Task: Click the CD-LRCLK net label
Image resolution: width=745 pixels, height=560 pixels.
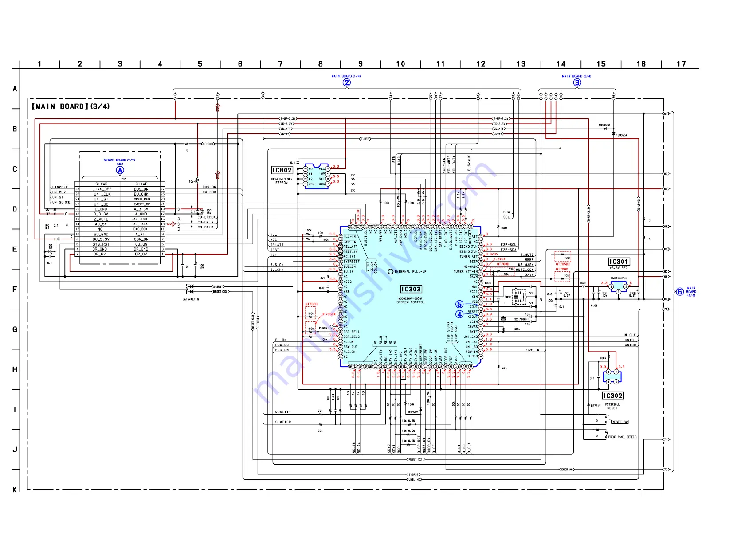Action: click(206, 217)
